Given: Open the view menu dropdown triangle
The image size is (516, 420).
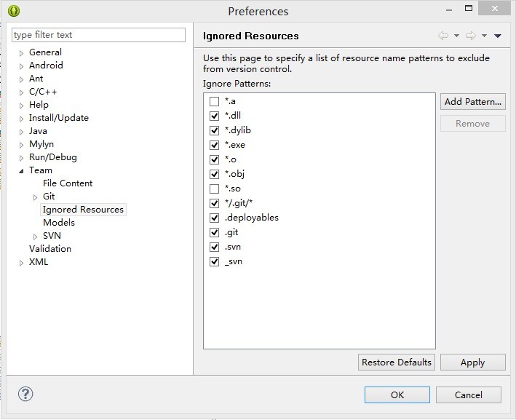Looking at the screenshot, I should click(x=498, y=36).
